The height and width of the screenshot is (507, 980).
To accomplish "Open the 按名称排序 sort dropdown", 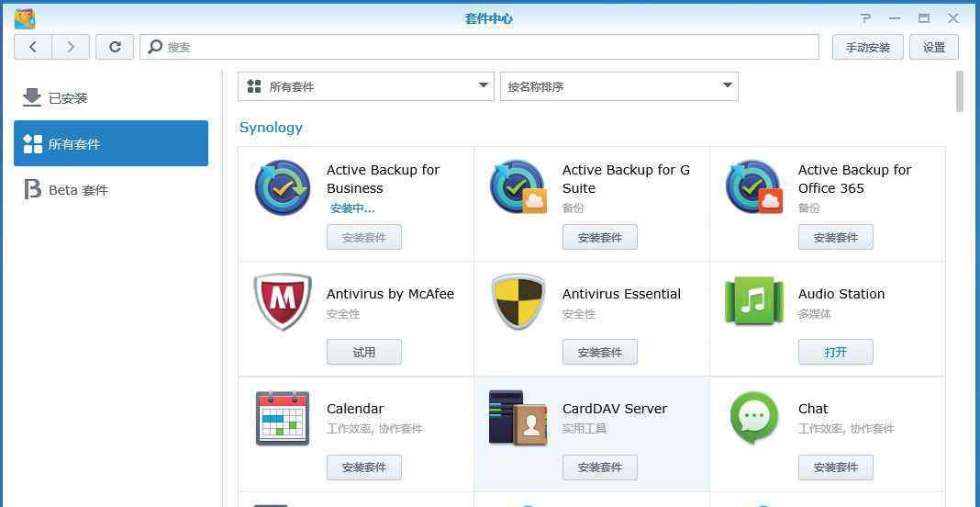I will click(x=618, y=86).
